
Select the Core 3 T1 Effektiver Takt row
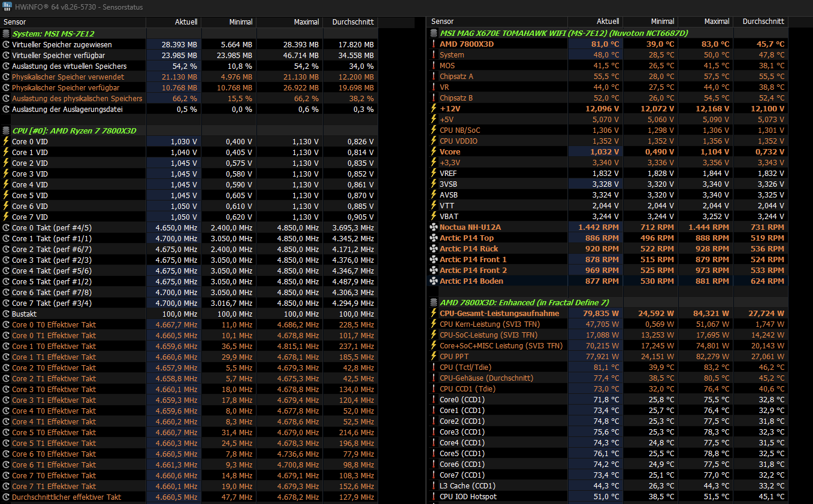click(x=189, y=400)
